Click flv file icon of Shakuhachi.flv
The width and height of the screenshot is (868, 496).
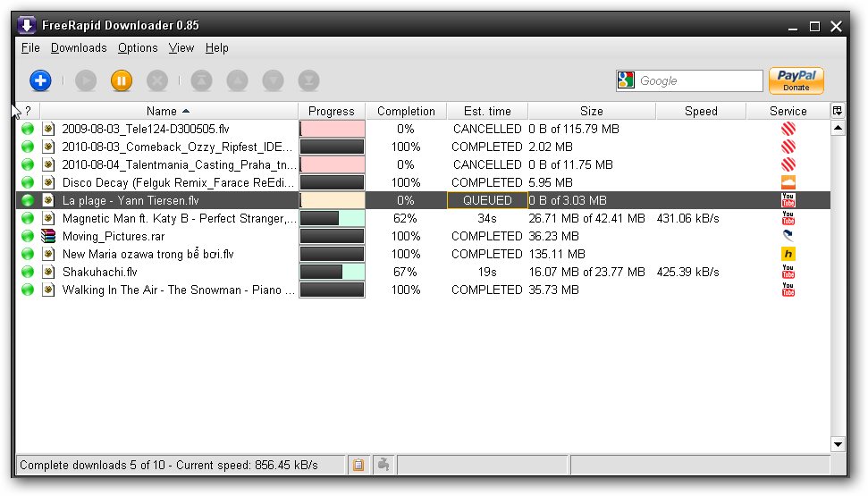[x=48, y=272]
